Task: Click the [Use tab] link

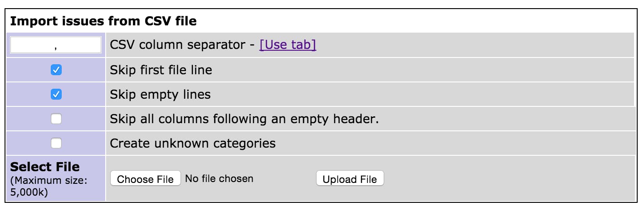Action: click(288, 45)
